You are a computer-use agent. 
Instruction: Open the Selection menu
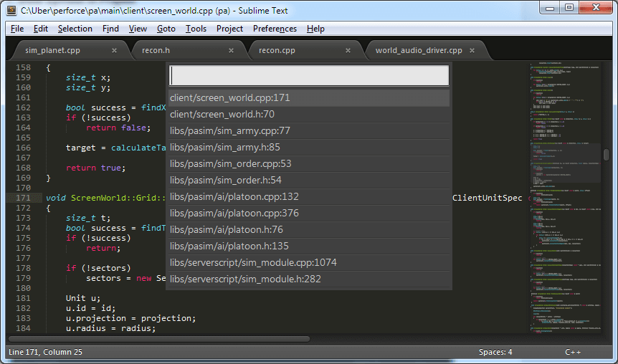[75, 29]
